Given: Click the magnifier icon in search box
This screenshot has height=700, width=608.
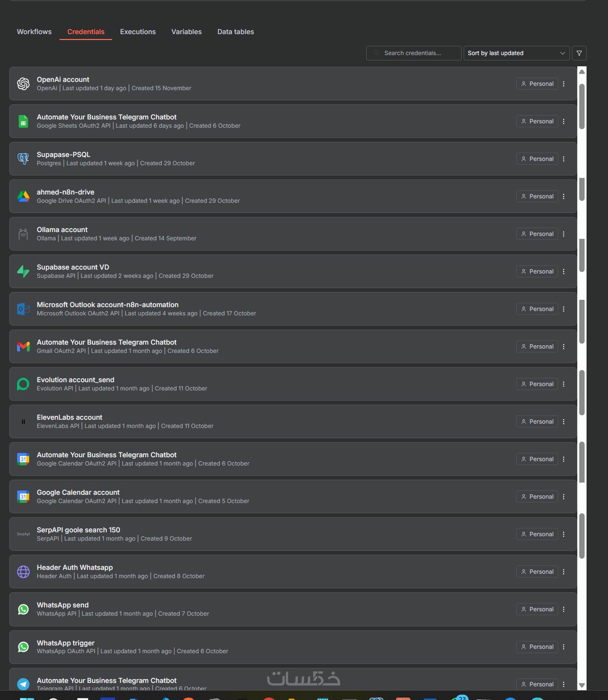Looking at the screenshot, I should [376, 53].
